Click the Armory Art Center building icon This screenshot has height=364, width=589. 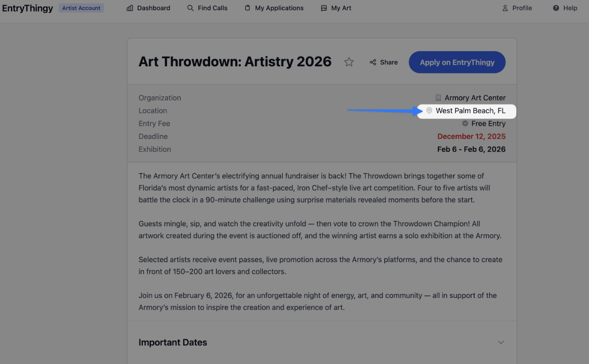click(438, 98)
